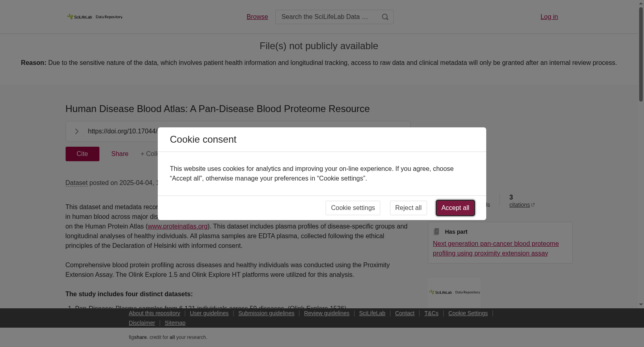This screenshot has width=644, height=347.
Task: Click the page scrollbar up arrow
Action: pos(641,4)
